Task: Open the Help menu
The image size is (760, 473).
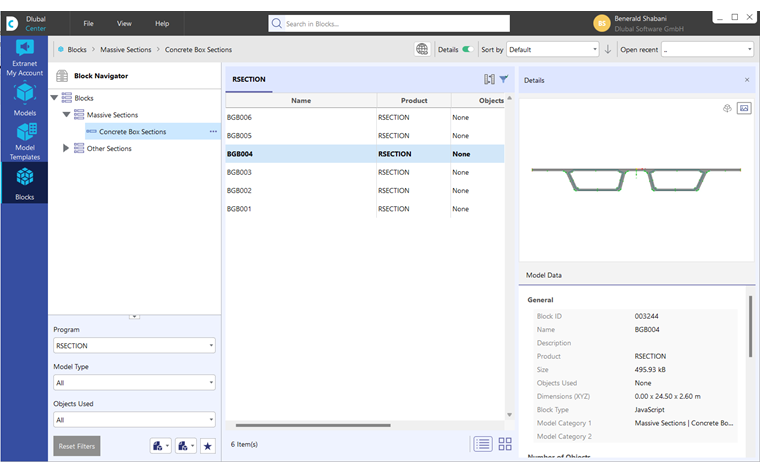Action: pos(162,23)
